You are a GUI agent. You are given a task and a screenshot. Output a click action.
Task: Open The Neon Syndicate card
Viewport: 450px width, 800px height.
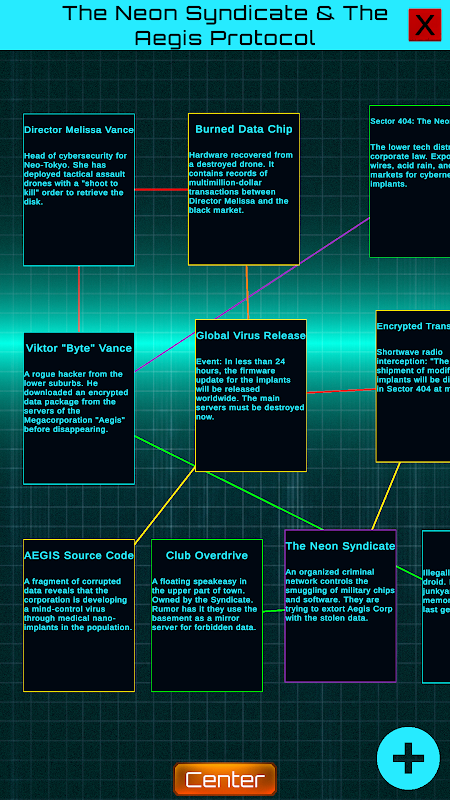[341, 606]
